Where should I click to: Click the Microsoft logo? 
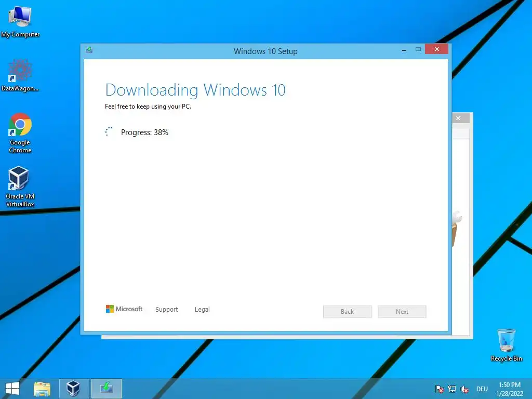pyautogui.click(x=124, y=309)
